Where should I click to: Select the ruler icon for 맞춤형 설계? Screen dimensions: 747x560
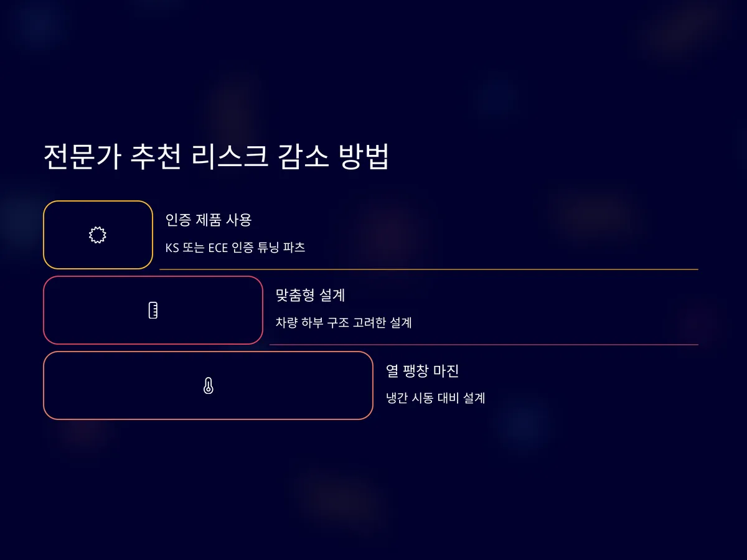coord(153,310)
